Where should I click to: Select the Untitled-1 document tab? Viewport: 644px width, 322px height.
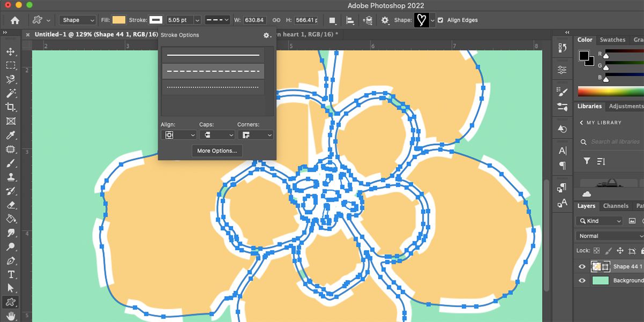click(x=96, y=34)
